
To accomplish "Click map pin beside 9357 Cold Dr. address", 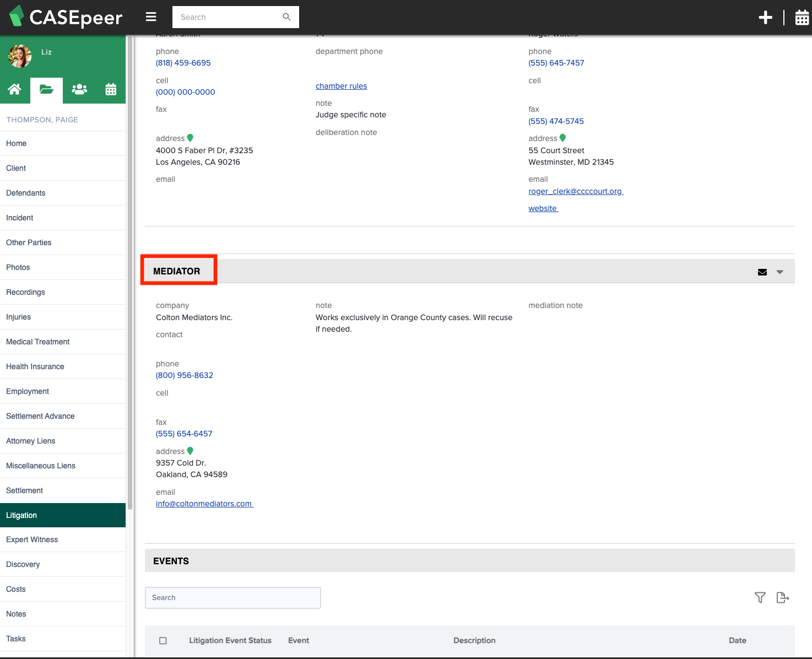I will (190, 451).
